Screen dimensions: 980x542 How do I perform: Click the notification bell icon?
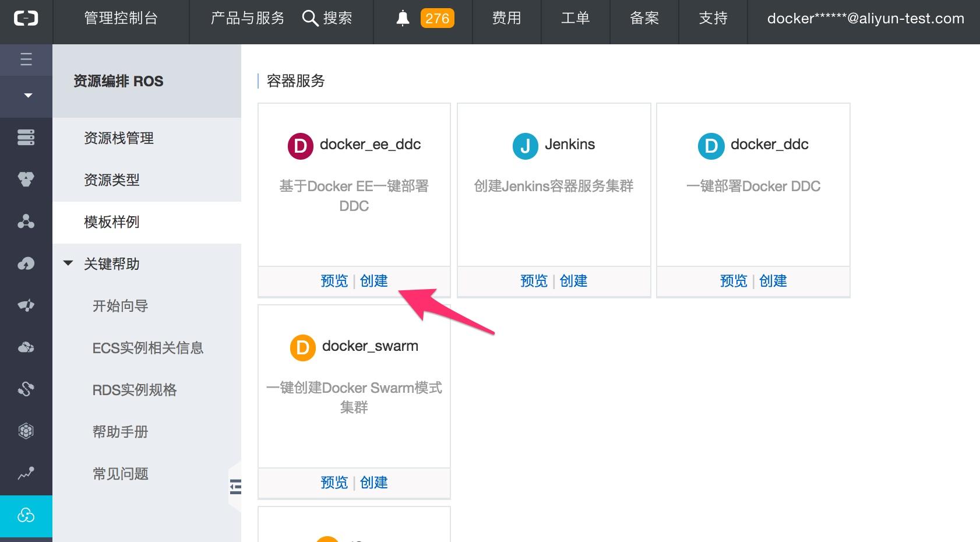403,19
